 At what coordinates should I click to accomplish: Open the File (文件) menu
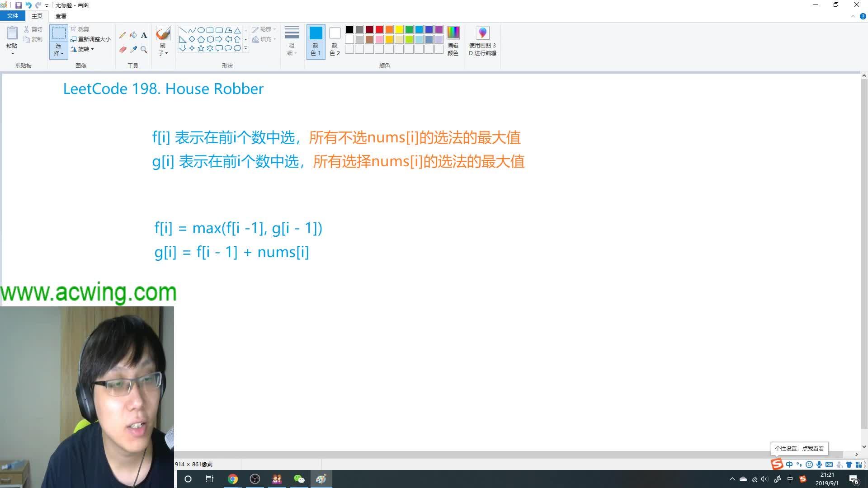click(x=13, y=16)
